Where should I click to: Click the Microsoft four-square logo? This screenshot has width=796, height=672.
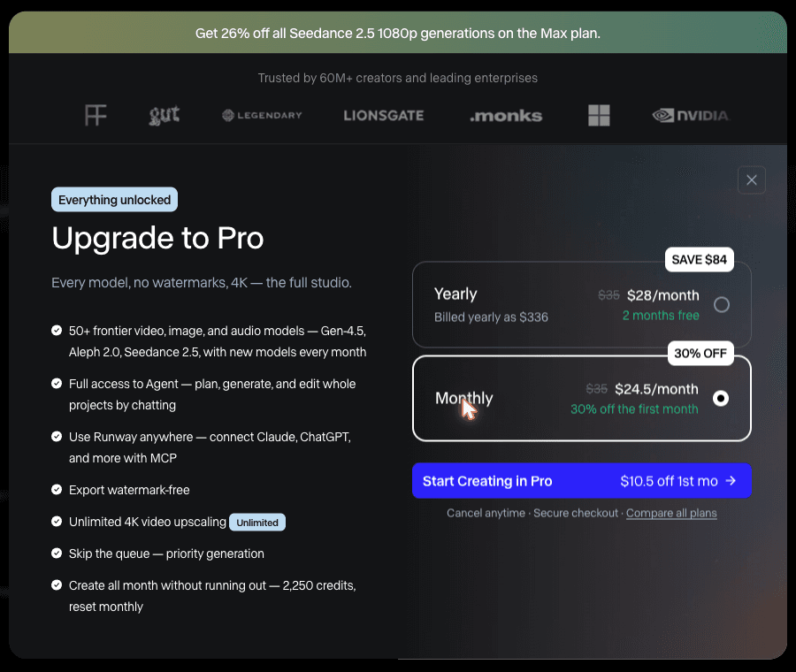click(599, 115)
